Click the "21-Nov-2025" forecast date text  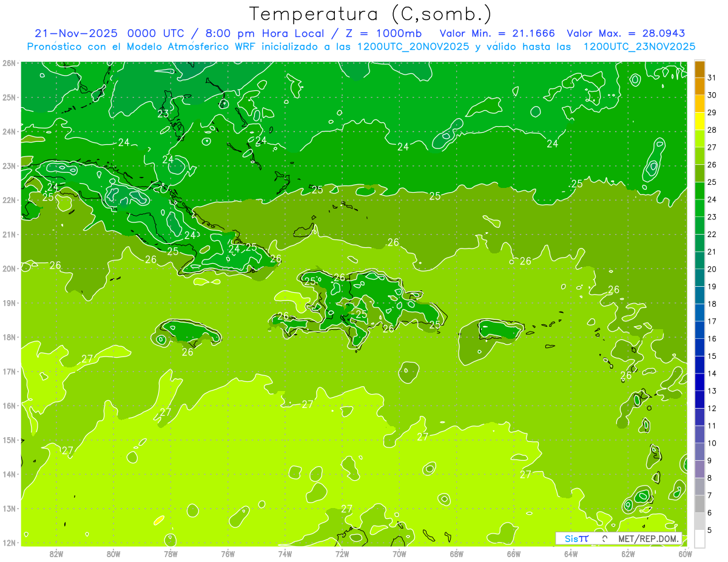(x=76, y=33)
